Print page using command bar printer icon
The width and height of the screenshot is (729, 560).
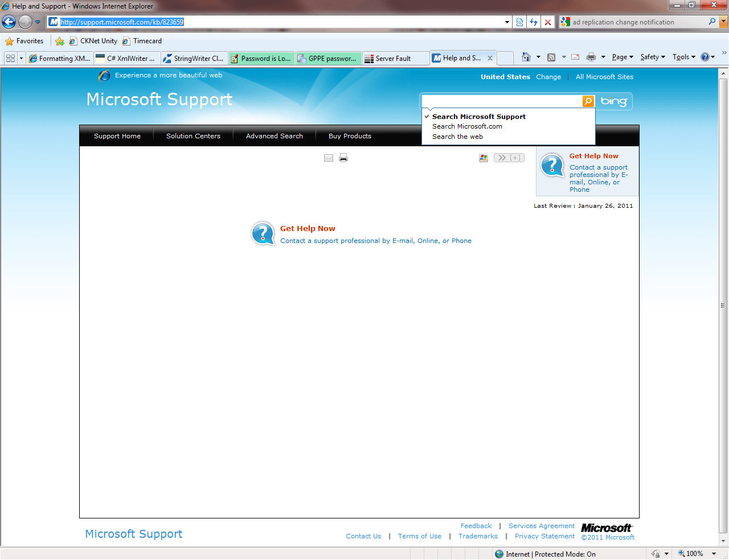(x=591, y=57)
